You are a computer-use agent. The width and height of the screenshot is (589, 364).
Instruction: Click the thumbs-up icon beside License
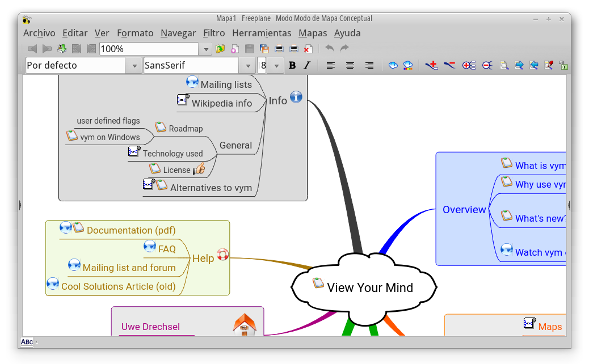tap(199, 169)
